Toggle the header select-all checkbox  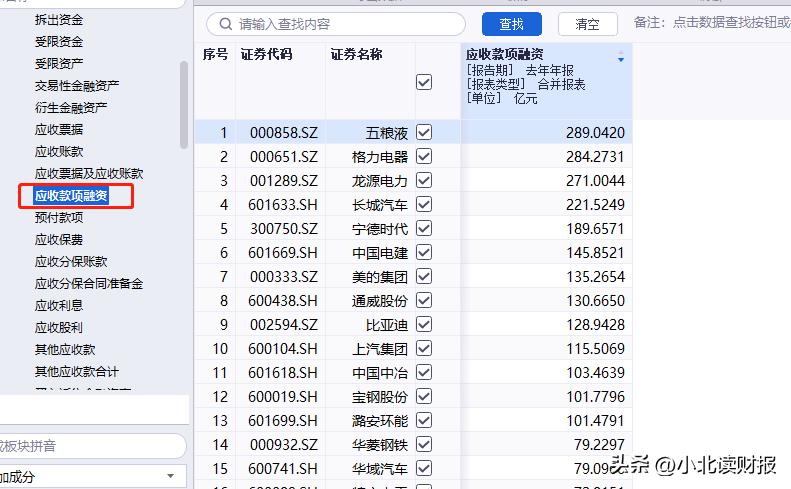(x=424, y=82)
